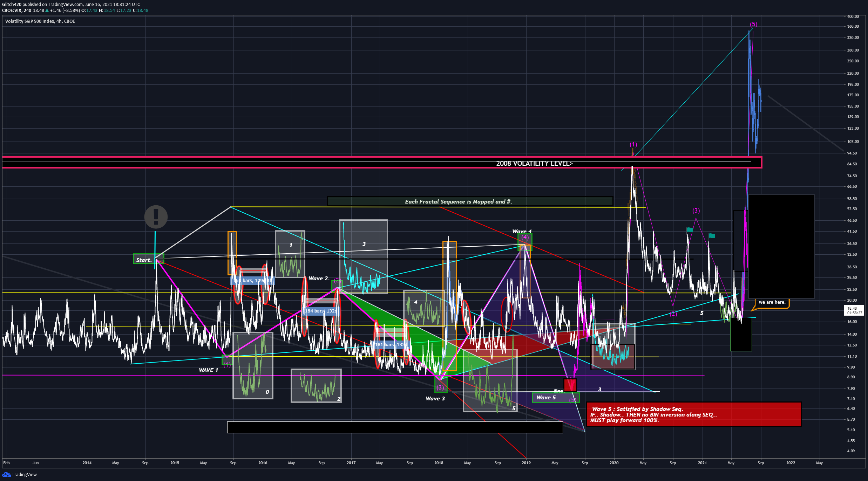Click 'Volatility S&P 500 Index, 4h, CBOE' title
The image size is (868, 481).
tap(40, 21)
